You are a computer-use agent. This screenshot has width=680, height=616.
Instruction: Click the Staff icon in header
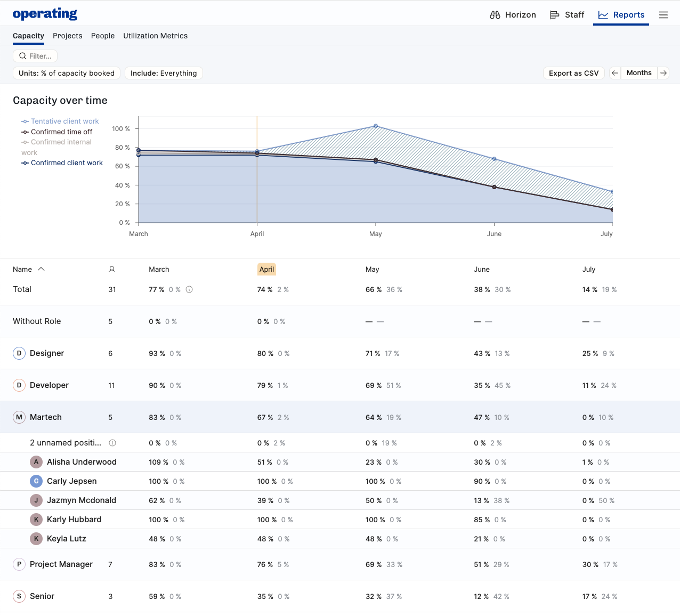tap(554, 15)
